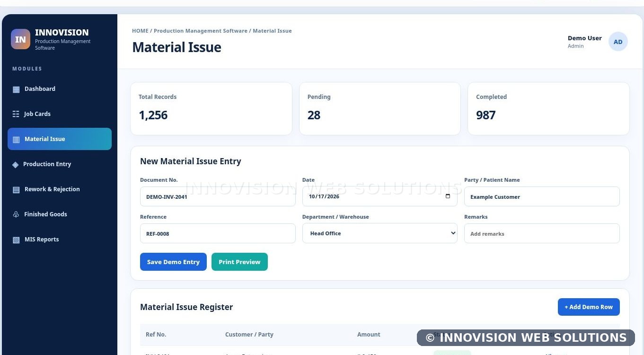
Task: Open Production Entry module
Action: pos(60,164)
